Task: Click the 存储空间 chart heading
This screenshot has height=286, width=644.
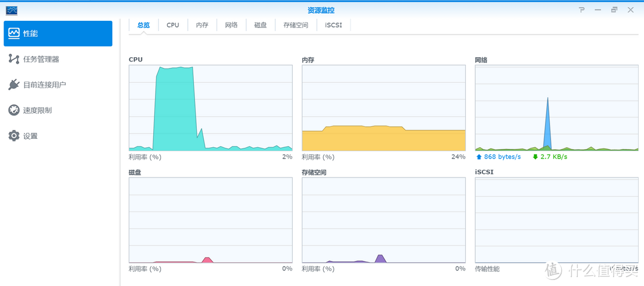Action: point(314,172)
